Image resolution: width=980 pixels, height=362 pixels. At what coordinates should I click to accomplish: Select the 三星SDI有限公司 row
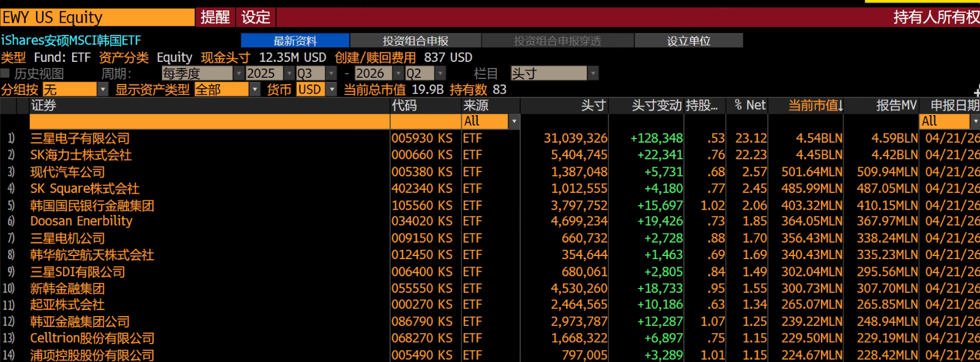pos(489,271)
